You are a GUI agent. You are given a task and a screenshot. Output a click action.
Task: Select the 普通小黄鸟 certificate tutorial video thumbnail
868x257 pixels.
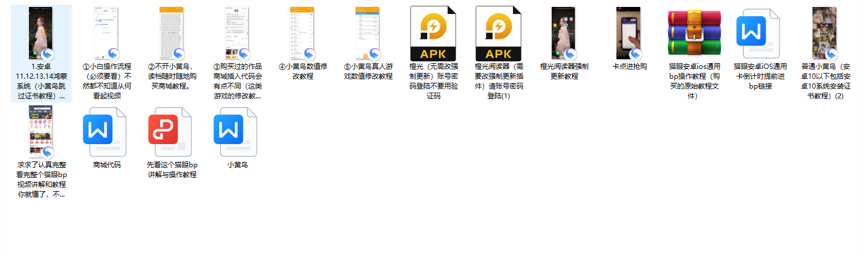point(825,33)
